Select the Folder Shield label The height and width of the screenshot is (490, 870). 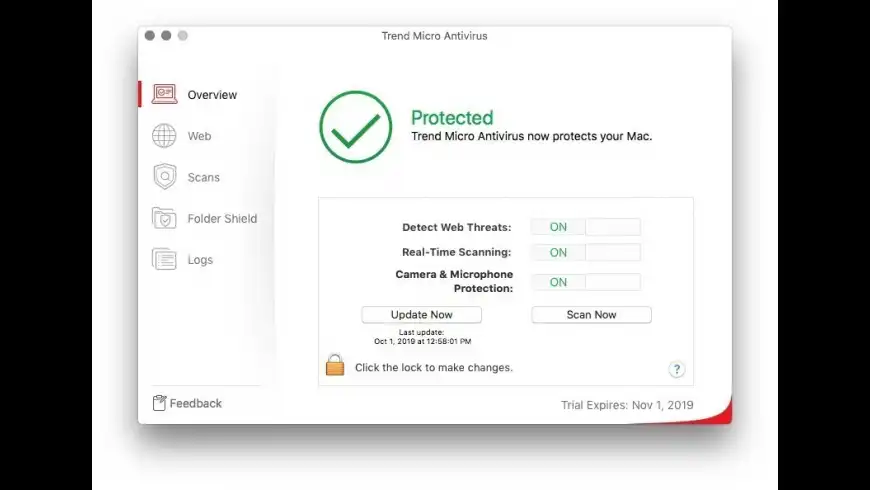[222, 218]
